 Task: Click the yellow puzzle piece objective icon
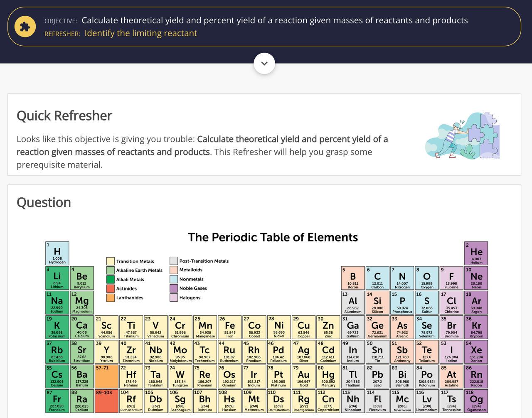25,27
